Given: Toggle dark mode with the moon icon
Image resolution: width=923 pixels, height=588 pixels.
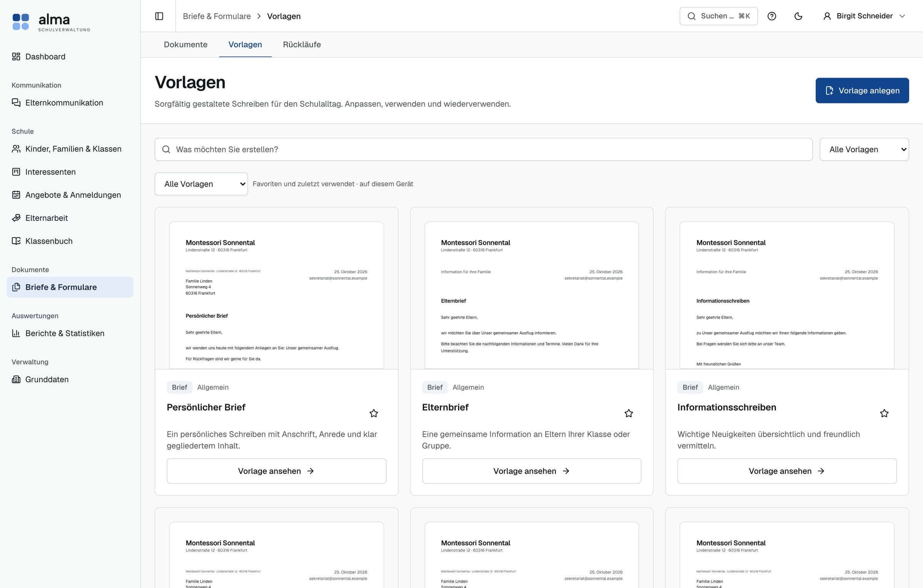Looking at the screenshot, I should pos(798,16).
